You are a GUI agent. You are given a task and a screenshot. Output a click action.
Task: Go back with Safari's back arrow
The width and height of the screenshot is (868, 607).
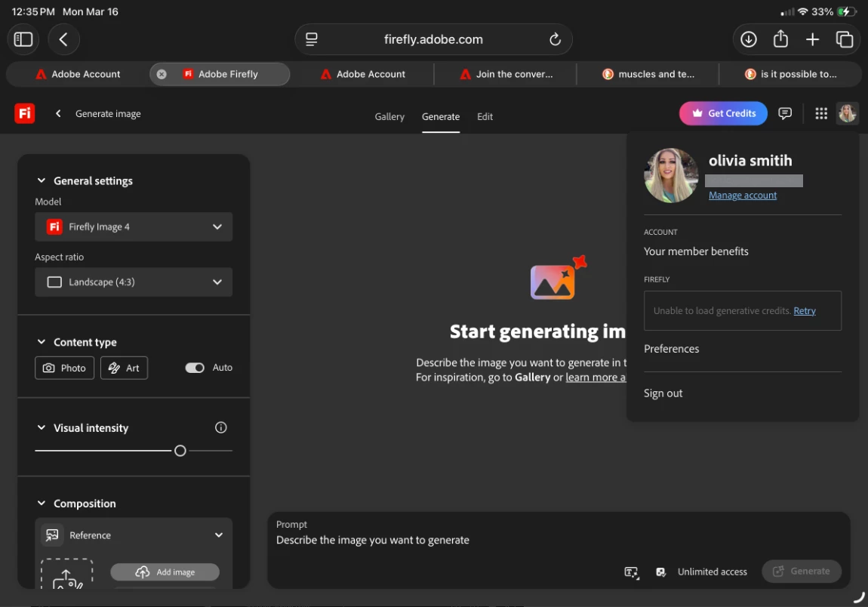pyautogui.click(x=63, y=39)
